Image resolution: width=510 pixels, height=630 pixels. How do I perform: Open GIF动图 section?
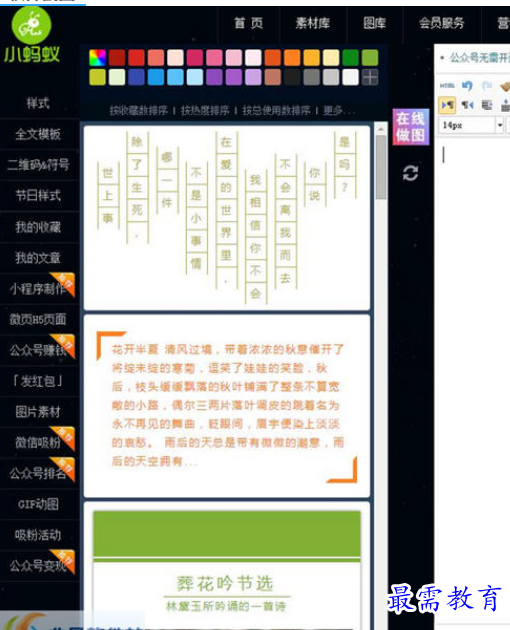(39, 504)
